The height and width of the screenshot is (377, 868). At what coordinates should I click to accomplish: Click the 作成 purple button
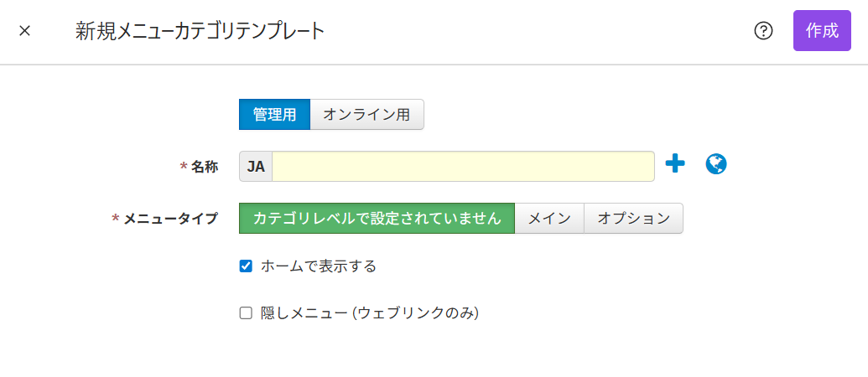click(822, 30)
